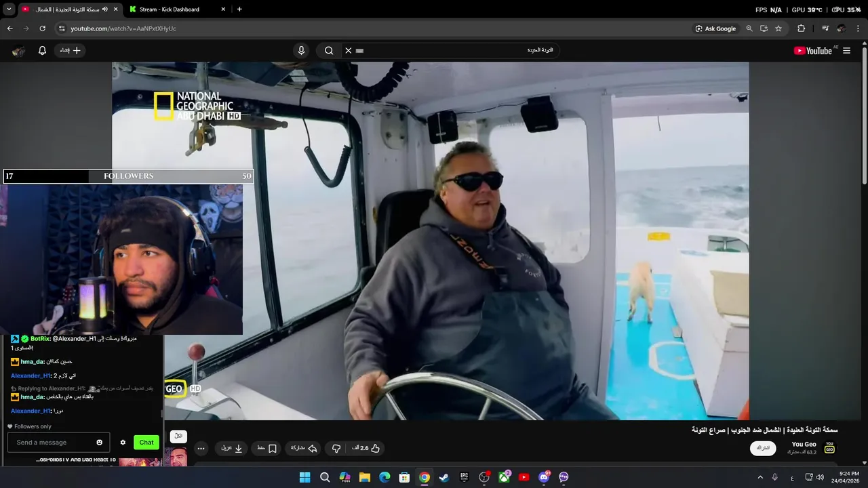Image resolution: width=868 pixels, height=488 pixels.
Task: Click the YouTube logo
Action: tap(813, 51)
